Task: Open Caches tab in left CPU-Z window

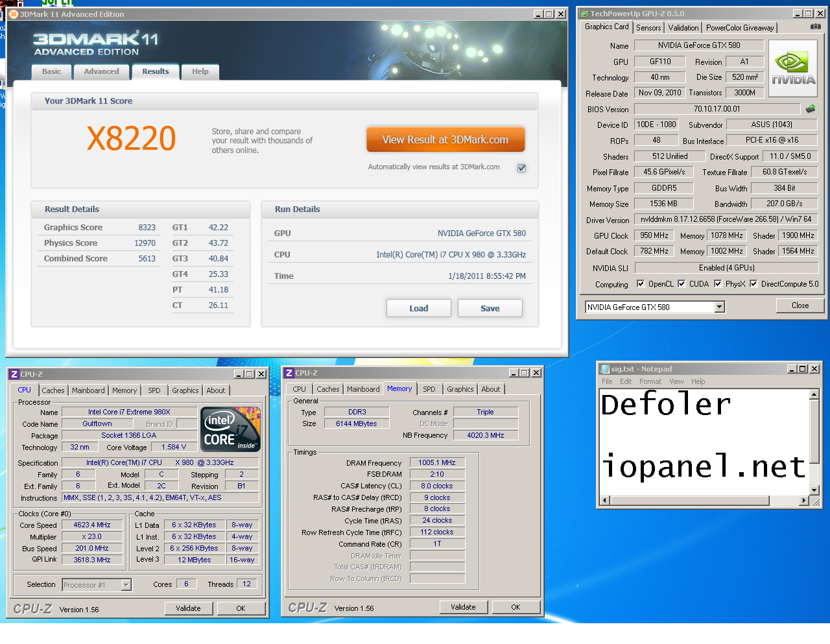Action: coord(53,390)
